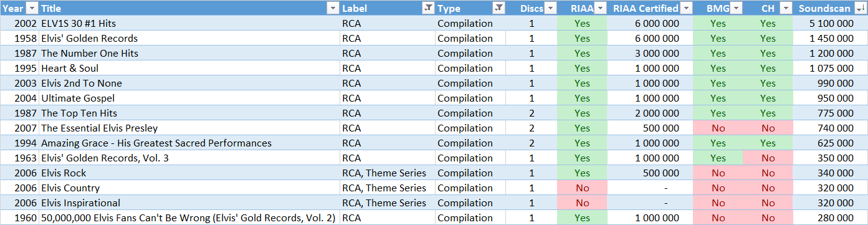Open the BMG column filter arrow
The image size is (868, 225).
(x=736, y=8)
